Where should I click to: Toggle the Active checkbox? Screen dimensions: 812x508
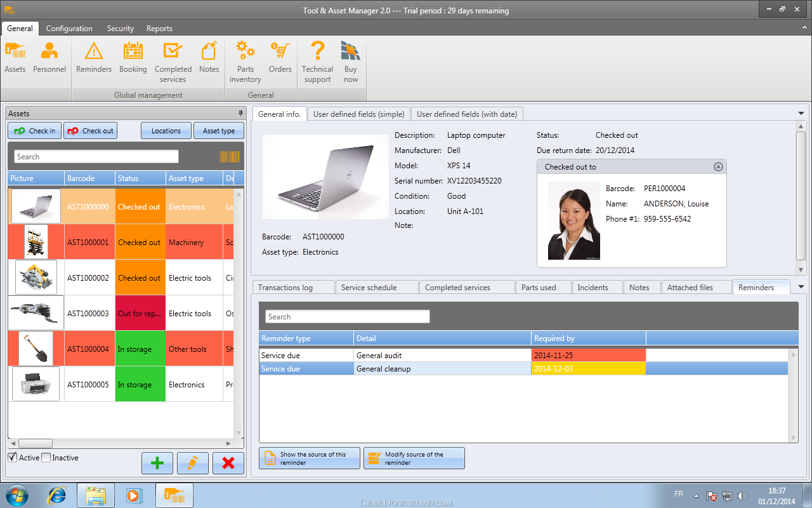13,457
